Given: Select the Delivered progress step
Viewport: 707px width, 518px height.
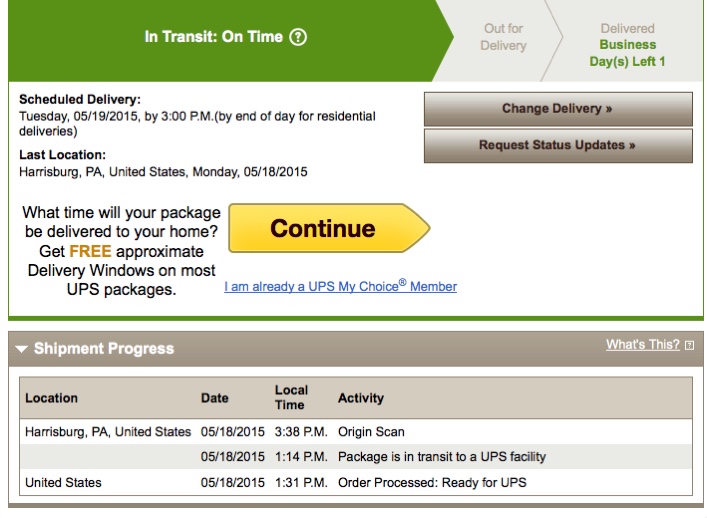Looking at the screenshot, I should [x=627, y=29].
